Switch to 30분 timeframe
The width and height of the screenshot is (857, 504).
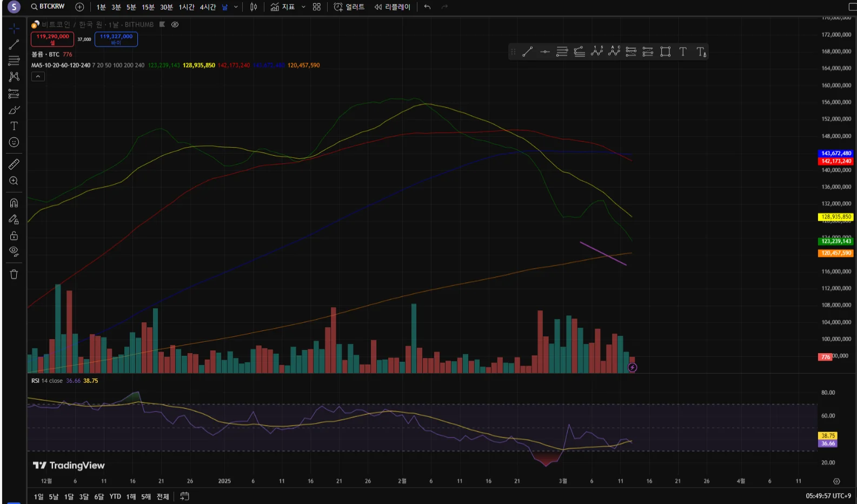(x=167, y=7)
